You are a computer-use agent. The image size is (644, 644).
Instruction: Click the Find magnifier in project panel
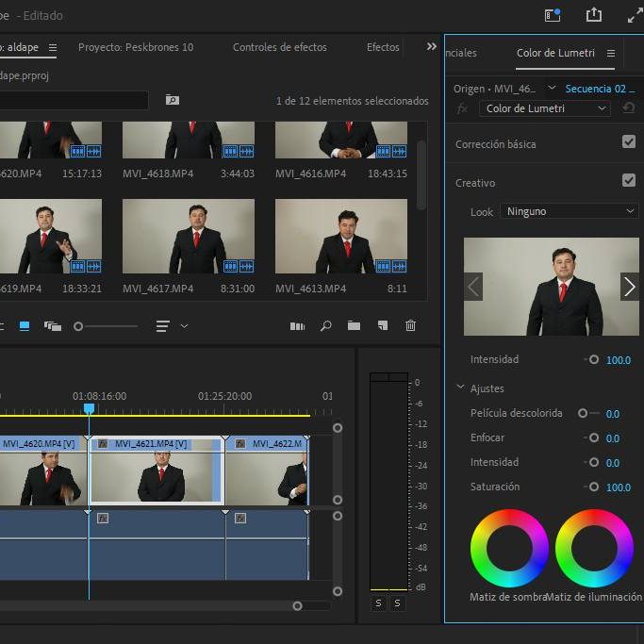coord(325,326)
